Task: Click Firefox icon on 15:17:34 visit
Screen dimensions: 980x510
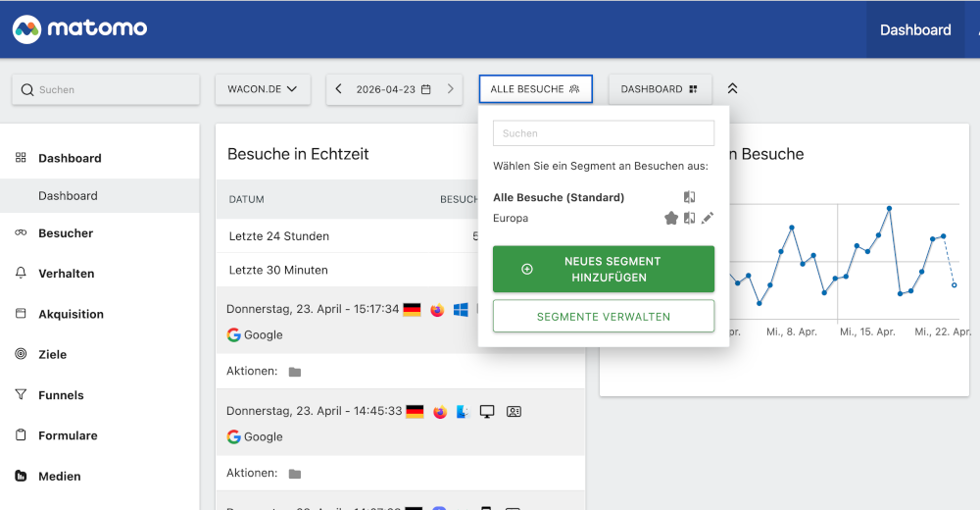Action: click(x=437, y=309)
